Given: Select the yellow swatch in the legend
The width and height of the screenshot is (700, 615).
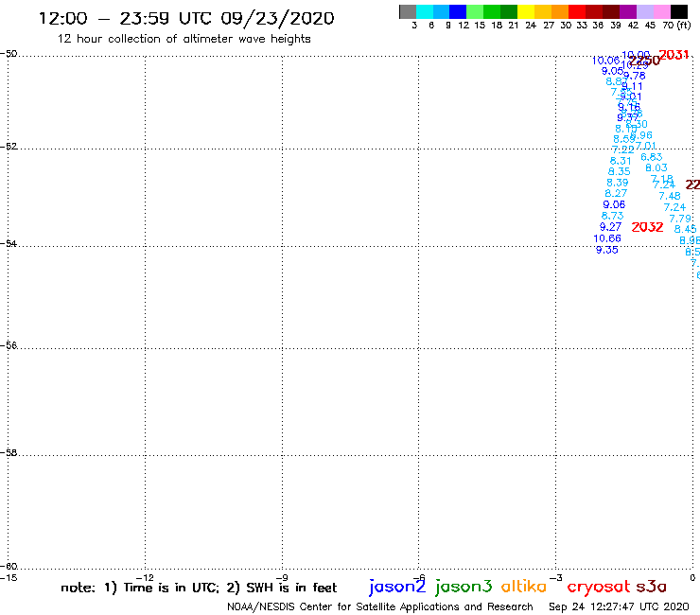Looking at the screenshot, I should (x=526, y=11).
